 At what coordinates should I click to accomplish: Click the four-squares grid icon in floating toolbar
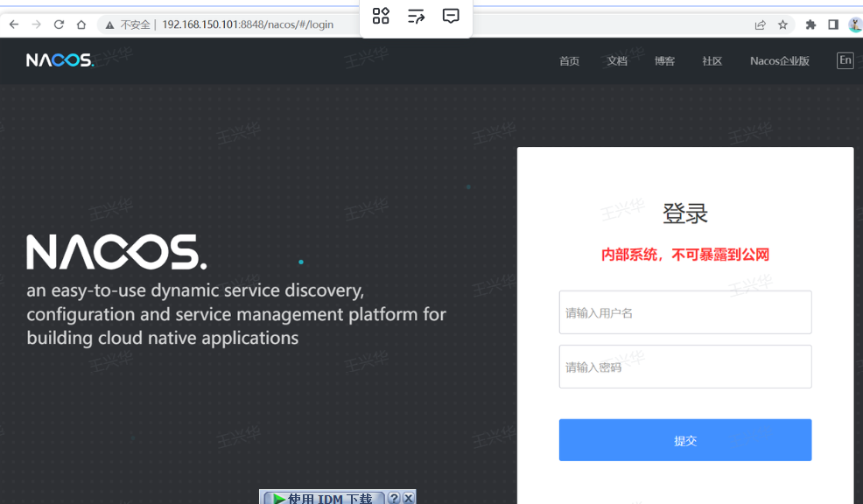(x=381, y=16)
